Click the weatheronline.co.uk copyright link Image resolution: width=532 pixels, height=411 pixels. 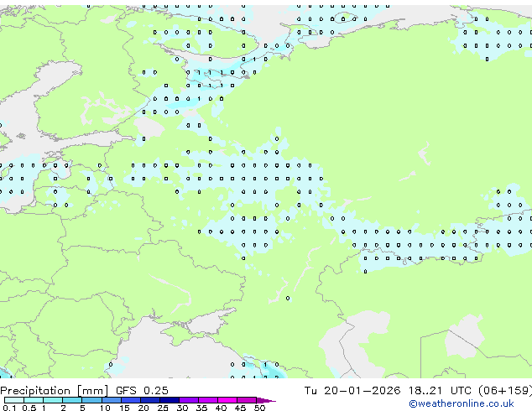click(x=461, y=403)
